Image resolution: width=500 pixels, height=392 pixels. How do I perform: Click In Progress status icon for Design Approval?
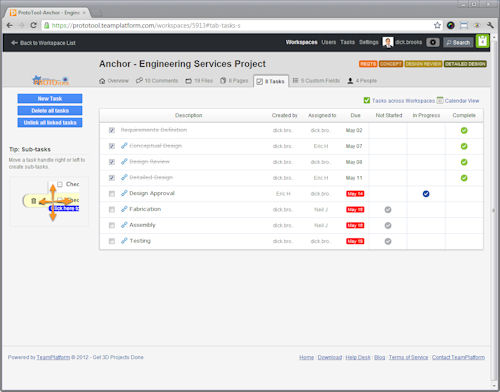tap(426, 194)
